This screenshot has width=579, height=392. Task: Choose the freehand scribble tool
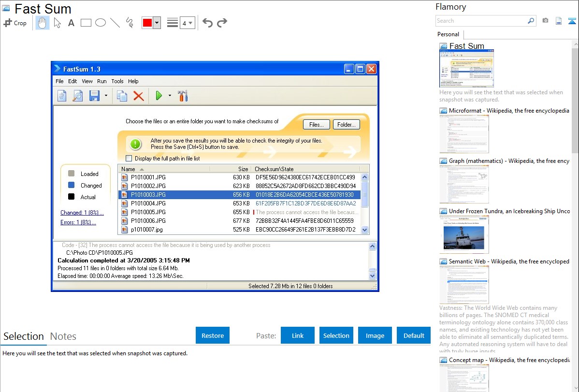pos(130,23)
